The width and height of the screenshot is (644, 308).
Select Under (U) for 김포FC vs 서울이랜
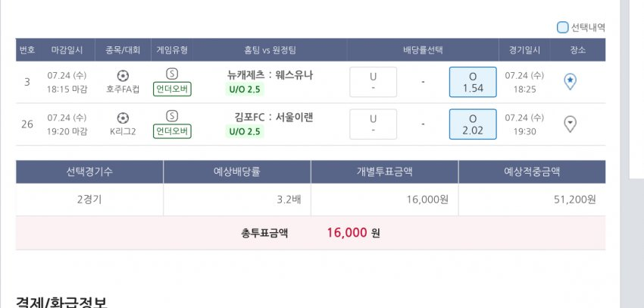coord(373,124)
